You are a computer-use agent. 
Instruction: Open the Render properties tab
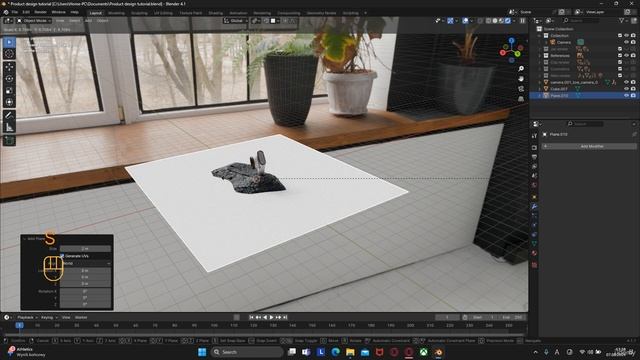click(x=534, y=147)
